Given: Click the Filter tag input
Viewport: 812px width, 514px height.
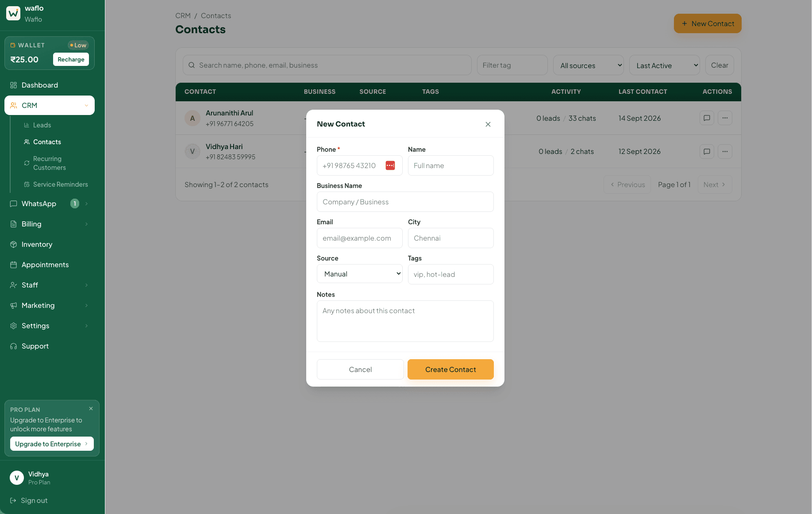Looking at the screenshot, I should point(512,65).
